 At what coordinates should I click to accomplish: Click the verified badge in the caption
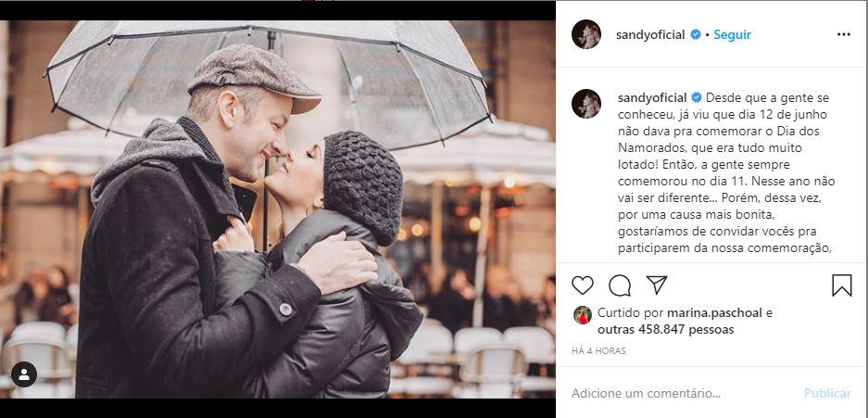697,98
